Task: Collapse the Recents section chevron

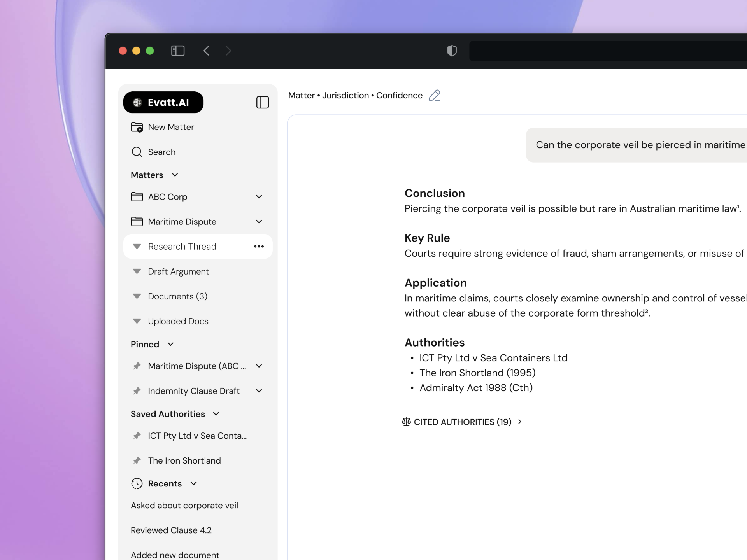Action: [194, 483]
